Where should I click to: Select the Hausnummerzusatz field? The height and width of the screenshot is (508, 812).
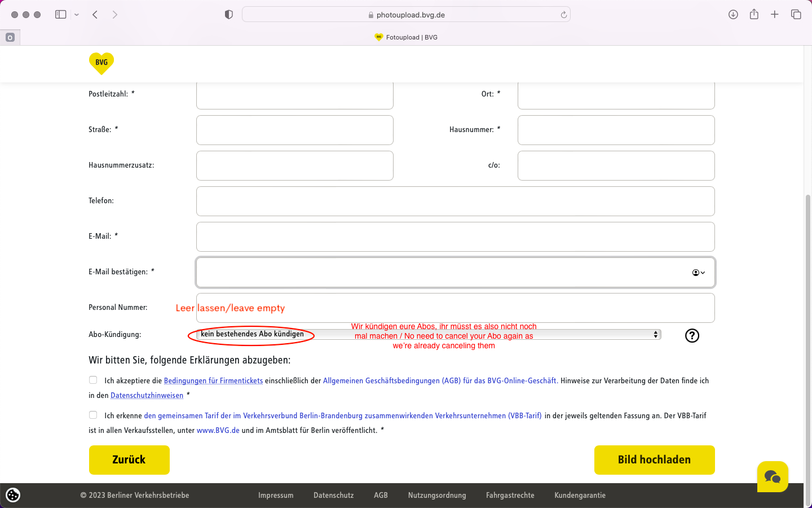[295, 166]
